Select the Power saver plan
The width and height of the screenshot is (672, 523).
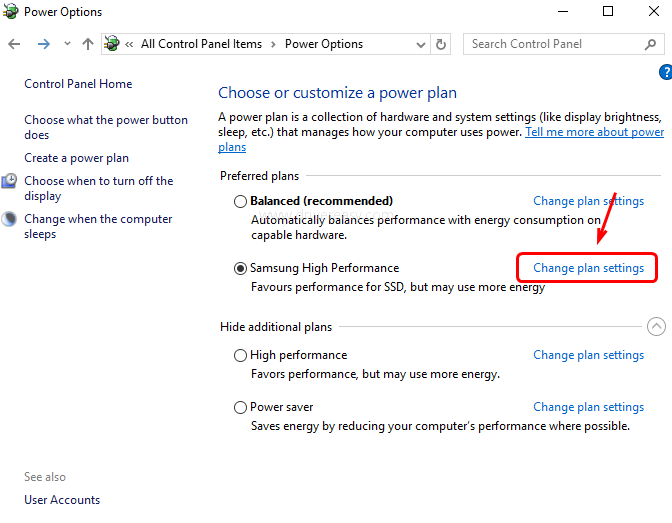240,407
